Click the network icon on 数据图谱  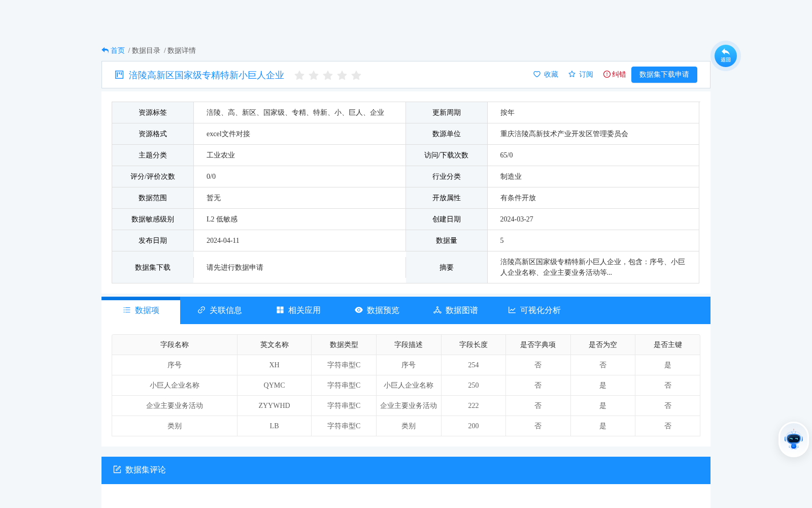pos(437,310)
